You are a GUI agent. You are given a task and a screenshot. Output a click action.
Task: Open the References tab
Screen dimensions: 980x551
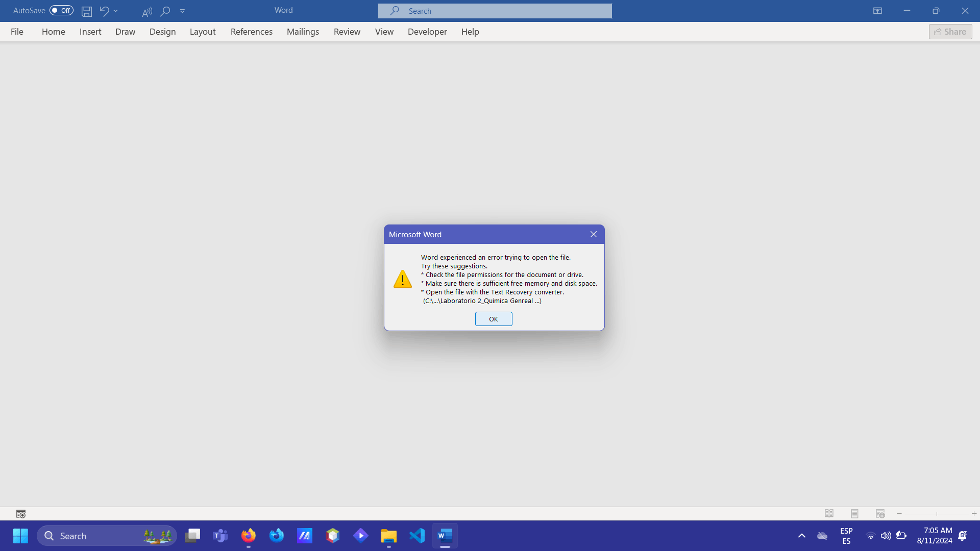(251, 32)
